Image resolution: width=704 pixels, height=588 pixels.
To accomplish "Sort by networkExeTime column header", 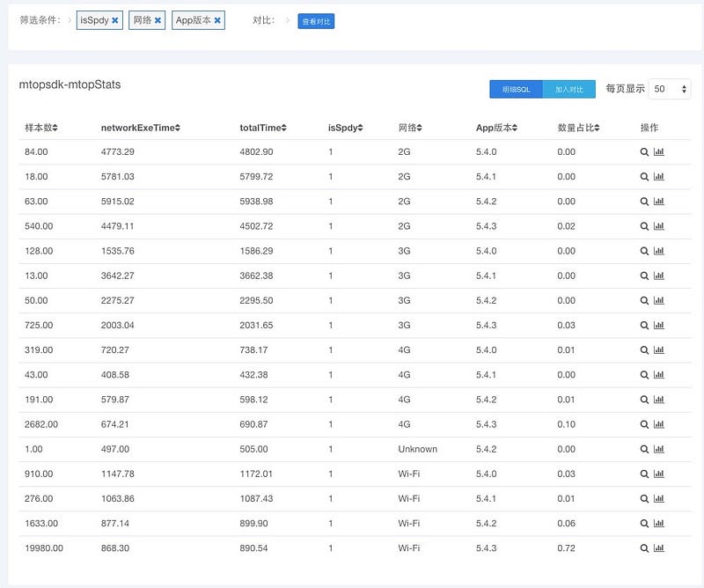I will click(141, 128).
